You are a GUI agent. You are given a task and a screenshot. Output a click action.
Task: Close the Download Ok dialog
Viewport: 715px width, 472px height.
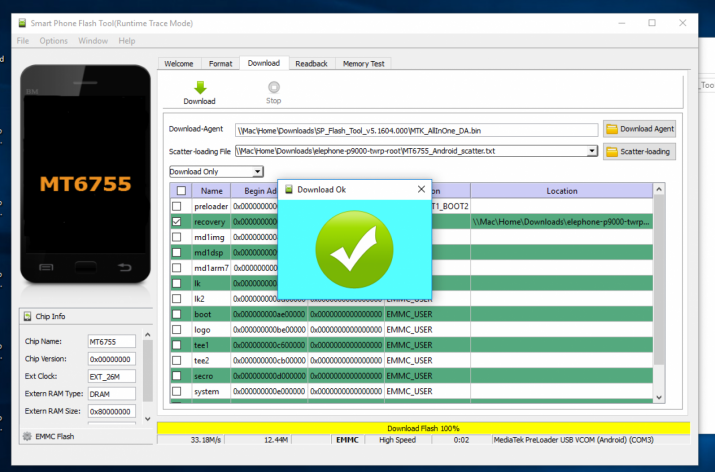coord(421,189)
